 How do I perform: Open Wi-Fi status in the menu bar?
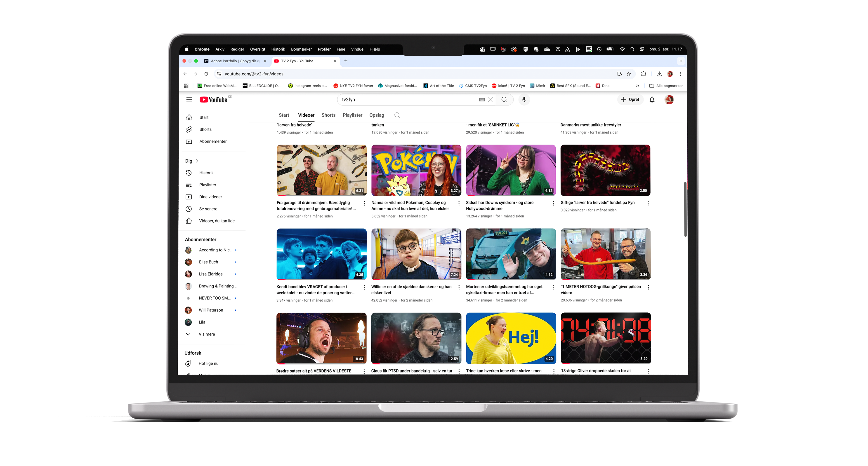click(x=622, y=49)
